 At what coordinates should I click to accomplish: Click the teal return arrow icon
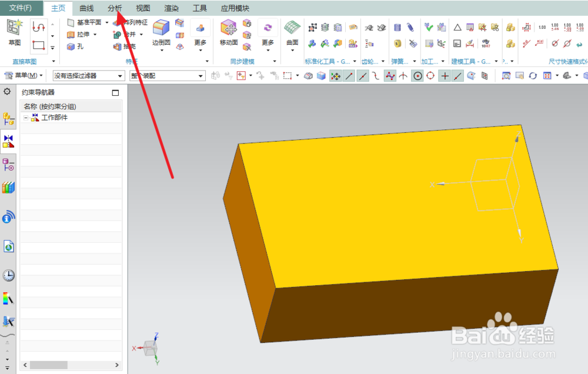pyautogui.click(x=579, y=44)
